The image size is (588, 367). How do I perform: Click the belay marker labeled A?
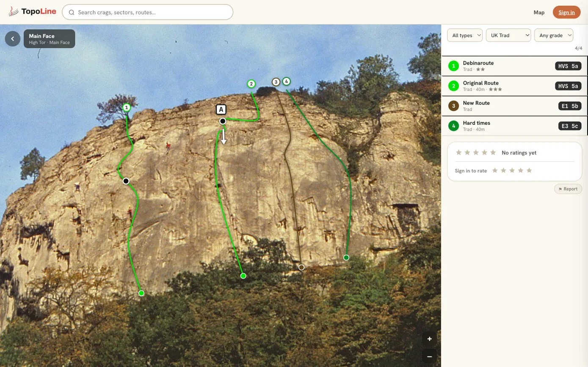click(221, 110)
